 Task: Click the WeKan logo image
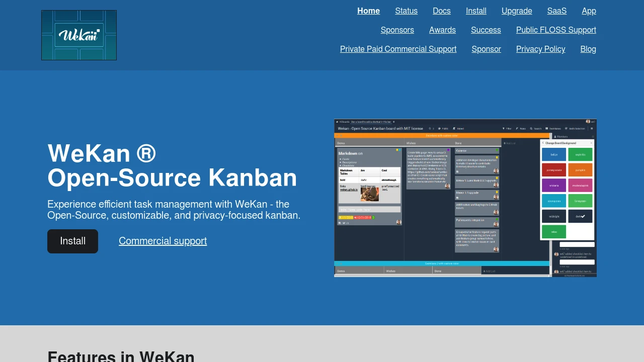click(79, 35)
